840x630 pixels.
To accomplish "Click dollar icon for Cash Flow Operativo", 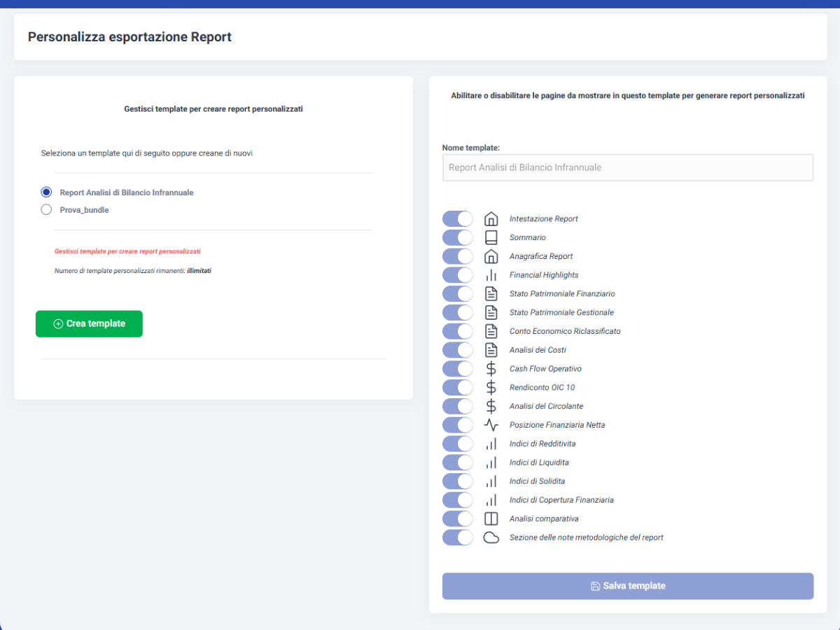I will (491, 369).
